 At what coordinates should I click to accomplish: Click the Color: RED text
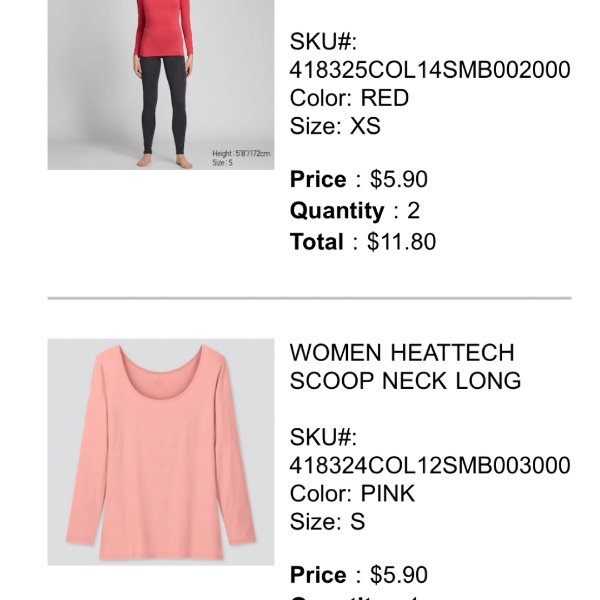[x=349, y=98]
